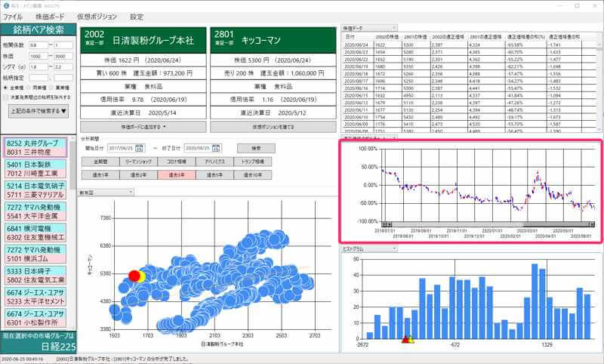Screen dimensions: 604x364
Task: Click the correlation coefficient minimum field
Action: point(39,45)
